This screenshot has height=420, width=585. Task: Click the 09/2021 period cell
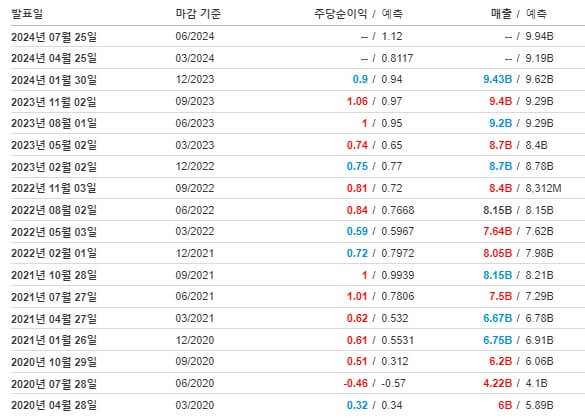click(x=195, y=275)
